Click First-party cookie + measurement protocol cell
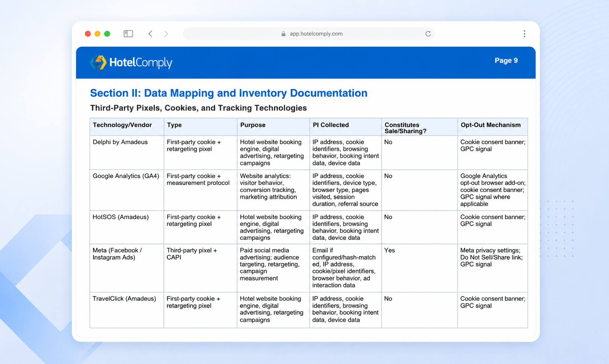Screen dimensions: 609x364 coord(200,190)
